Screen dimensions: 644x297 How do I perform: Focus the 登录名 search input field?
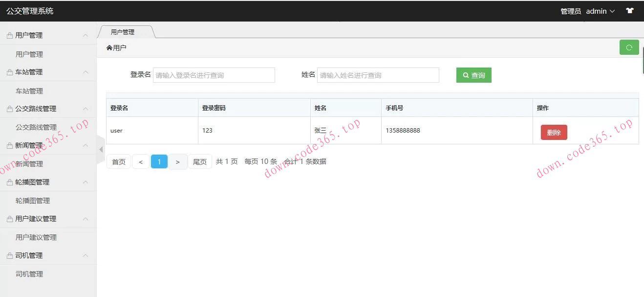[x=214, y=75]
